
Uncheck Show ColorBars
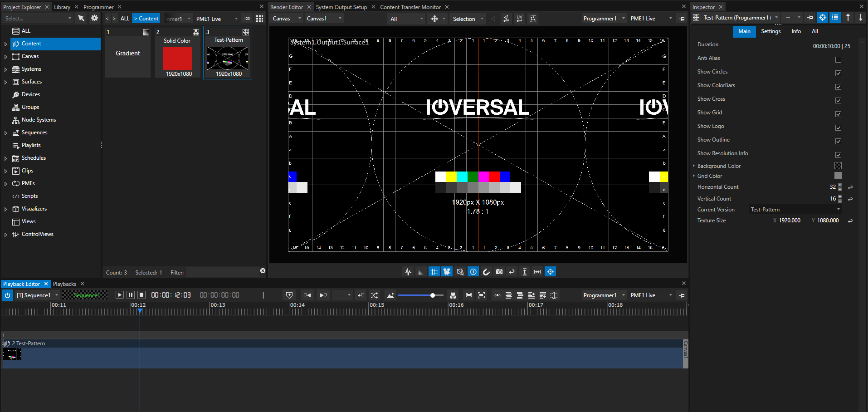838,87
